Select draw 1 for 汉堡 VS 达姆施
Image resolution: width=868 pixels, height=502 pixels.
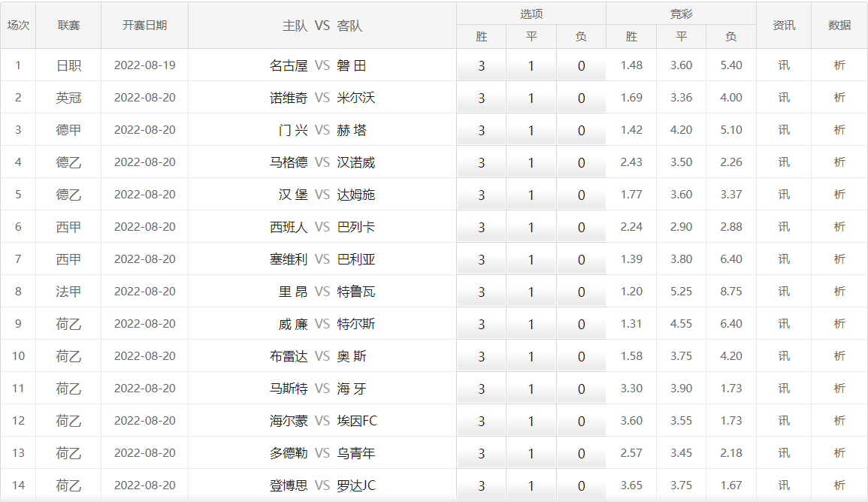[531, 195]
